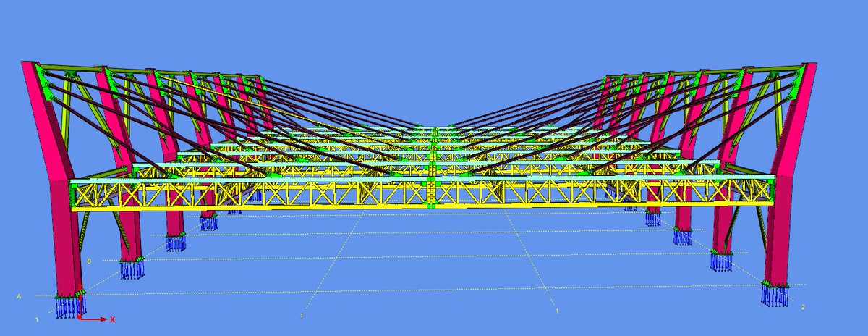
Task: Click the red X axis label
Action: (x=113, y=319)
